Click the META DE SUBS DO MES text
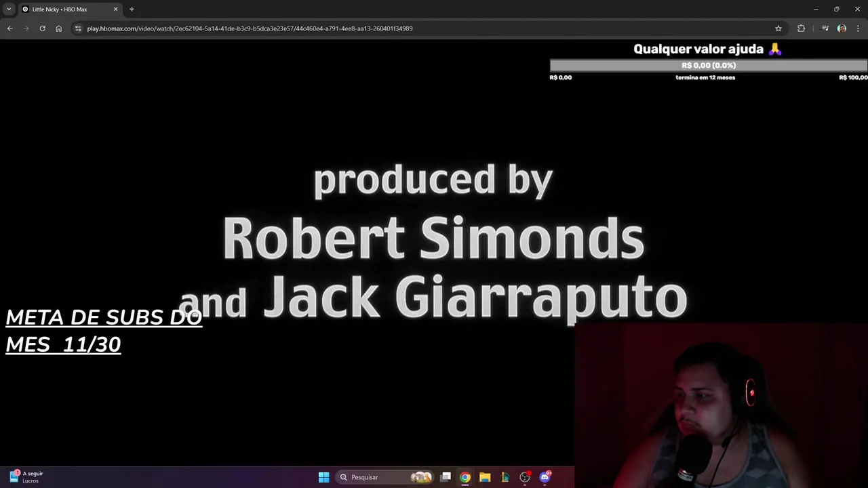 tap(104, 331)
